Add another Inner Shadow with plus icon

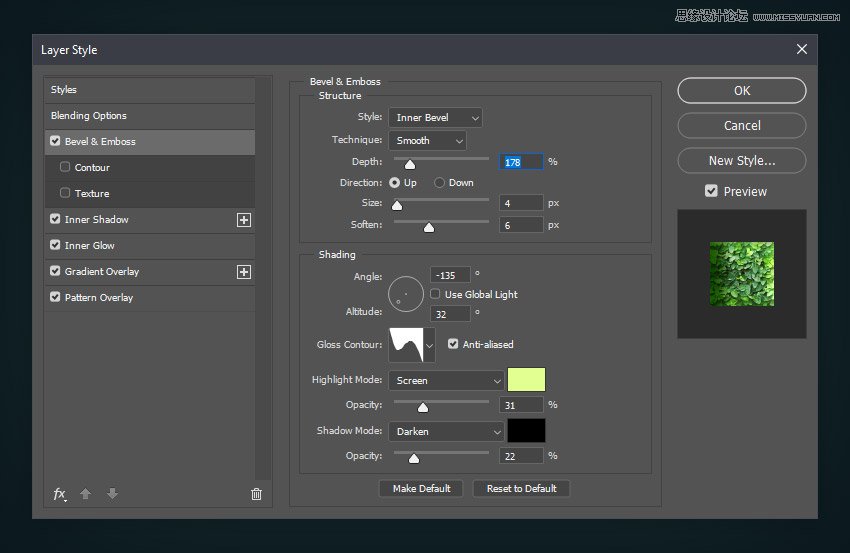click(243, 220)
